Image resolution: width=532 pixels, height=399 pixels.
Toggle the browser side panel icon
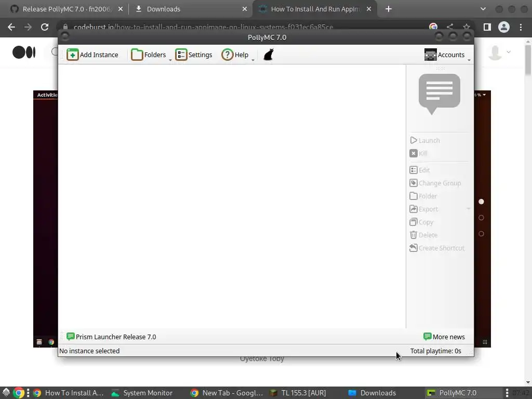(x=487, y=27)
